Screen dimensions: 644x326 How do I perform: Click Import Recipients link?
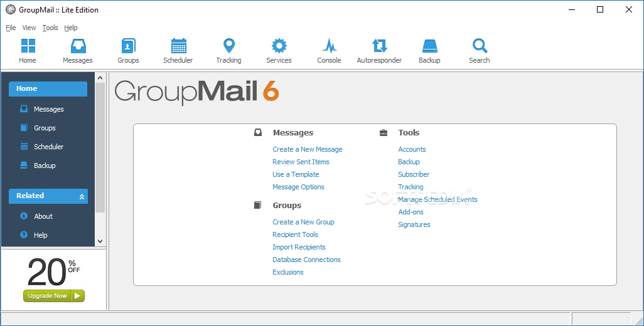click(x=299, y=247)
